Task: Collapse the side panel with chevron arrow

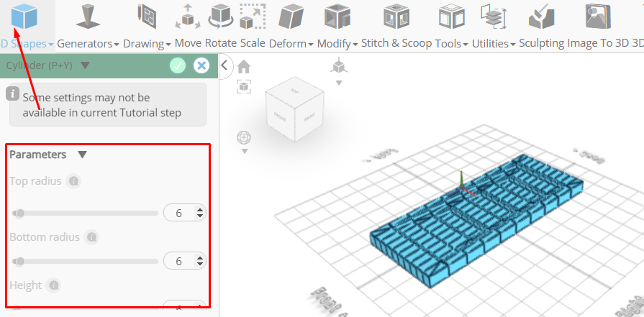Action: [225, 65]
